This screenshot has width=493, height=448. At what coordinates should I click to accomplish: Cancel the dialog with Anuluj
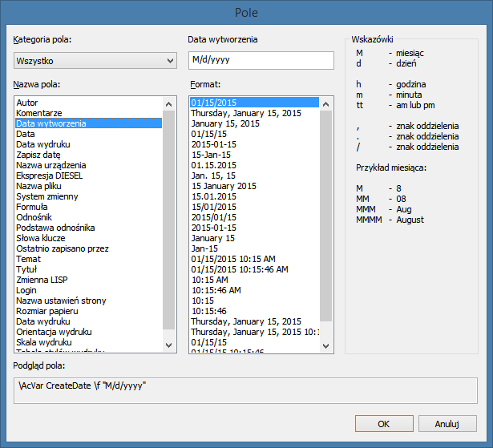click(x=446, y=423)
